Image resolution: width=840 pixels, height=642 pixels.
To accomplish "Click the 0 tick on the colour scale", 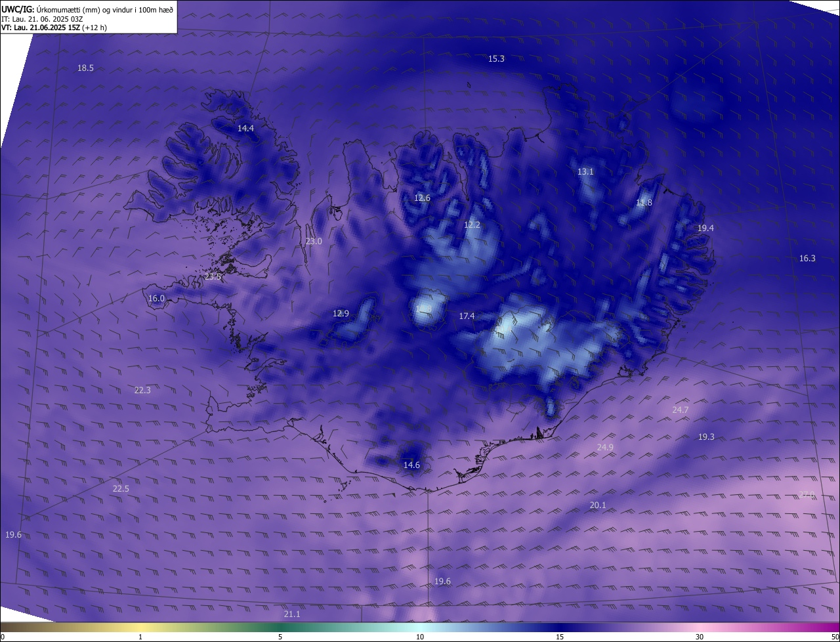I will pos(3,637).
